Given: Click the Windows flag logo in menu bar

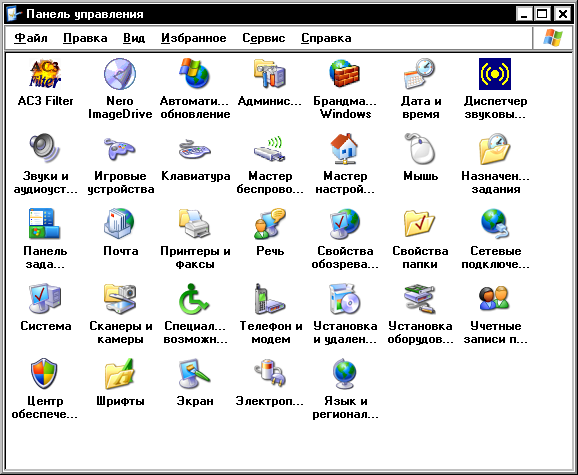Looking at the screenshot, I should 553,38.
